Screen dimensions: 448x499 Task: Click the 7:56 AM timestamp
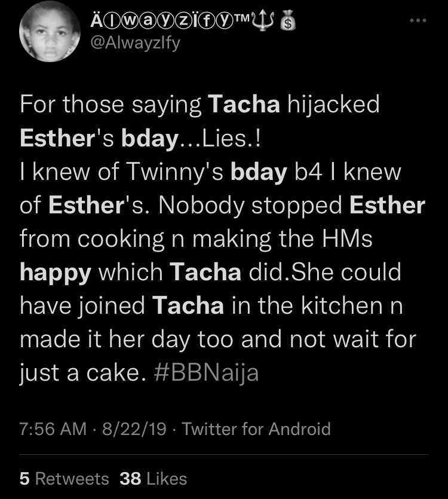(53, 428)
